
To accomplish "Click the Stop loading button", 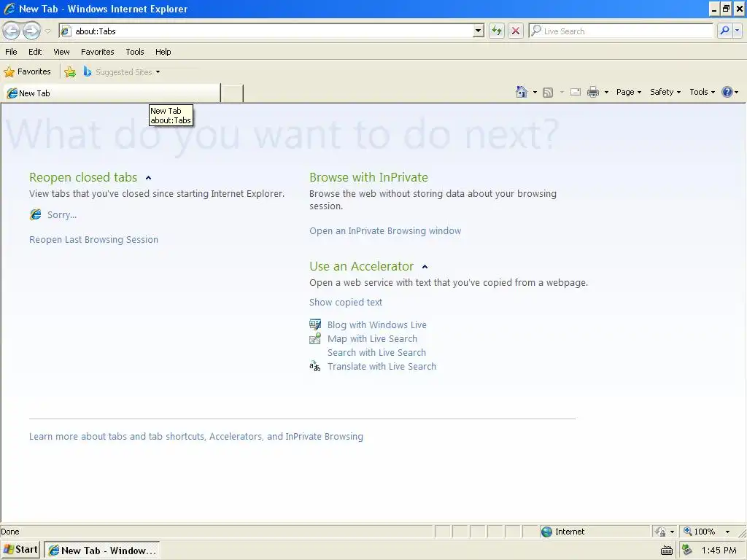I will (516, 31).
